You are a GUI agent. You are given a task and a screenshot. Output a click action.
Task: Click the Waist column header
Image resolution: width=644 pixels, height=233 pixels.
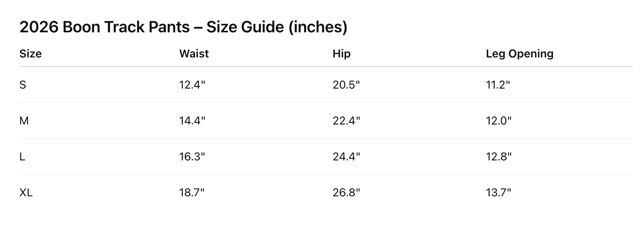194,53
